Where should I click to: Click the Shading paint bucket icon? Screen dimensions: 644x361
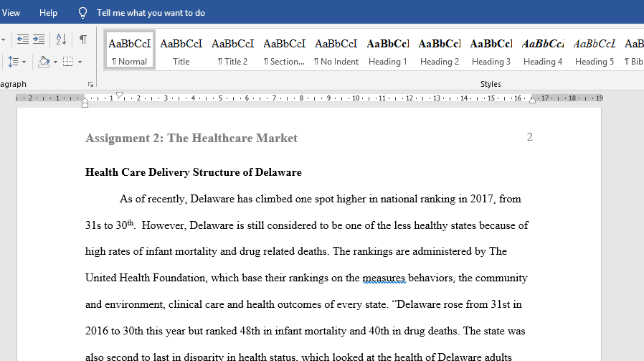point(43,62)
